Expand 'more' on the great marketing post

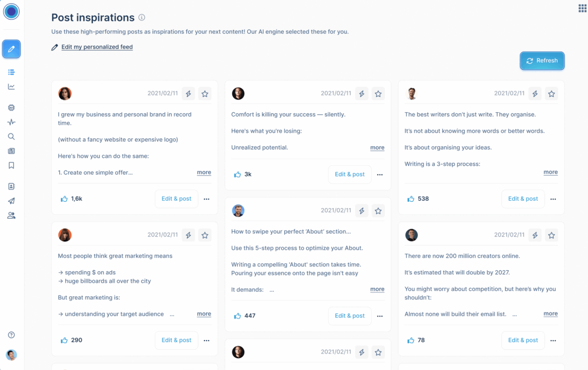(204, 314)
